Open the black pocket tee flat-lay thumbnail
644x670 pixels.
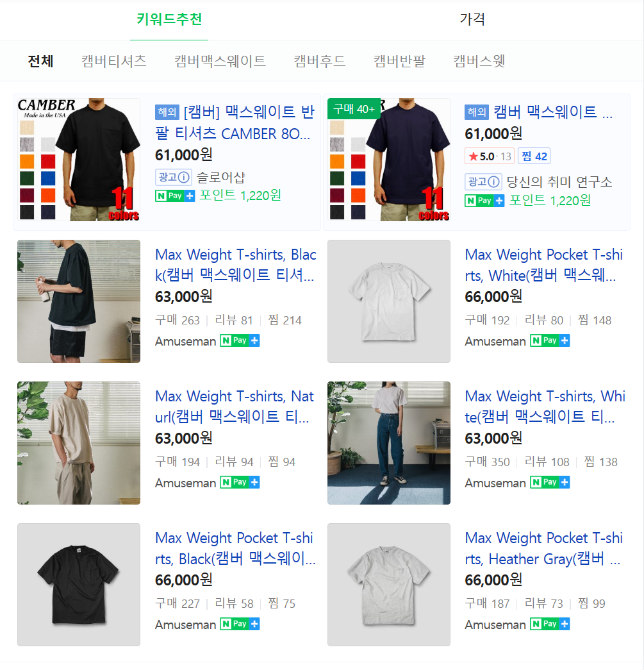(79, 585)
